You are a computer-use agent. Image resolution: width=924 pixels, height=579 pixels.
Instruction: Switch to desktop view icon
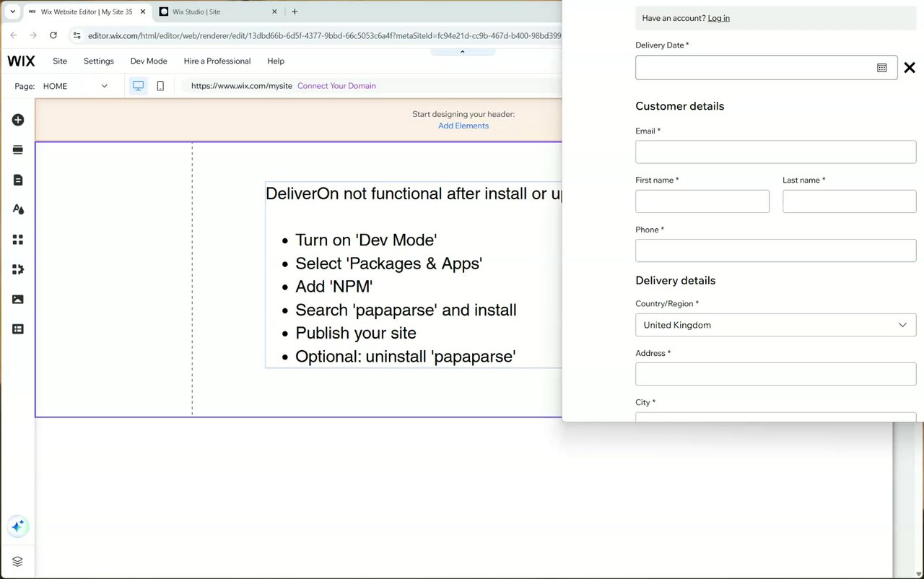(x=138, y=86)
